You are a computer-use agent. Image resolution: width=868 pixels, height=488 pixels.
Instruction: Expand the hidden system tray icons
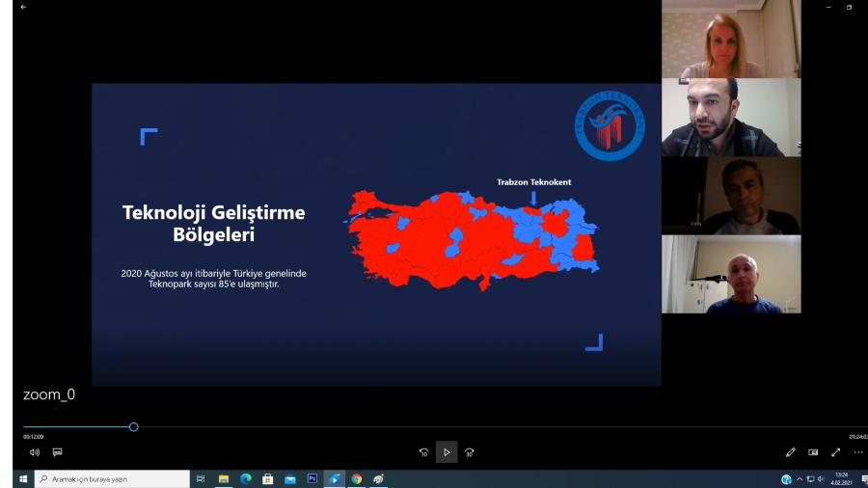point(800,479)
